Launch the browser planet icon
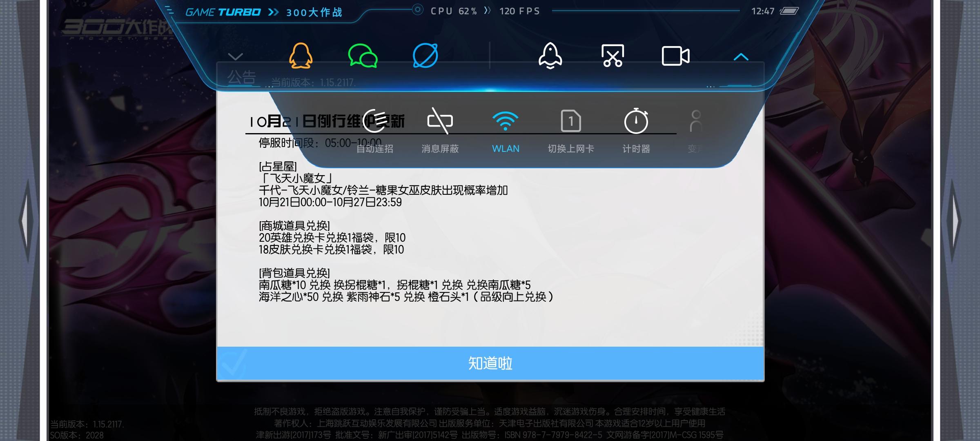Screen dimensions: 980x441 tap(425, 56)
